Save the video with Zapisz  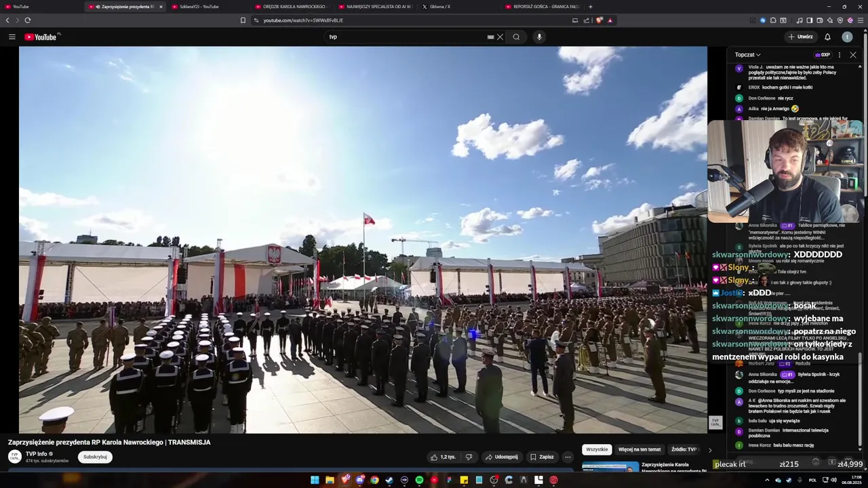(x=542, y=457)
